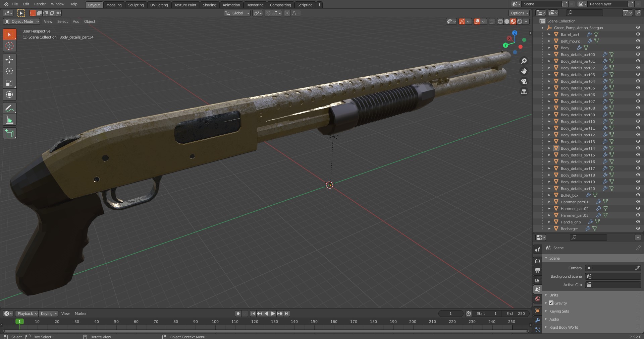Viewport: 644px width, 339px height.
Task: Open the World properties tab
Action: pos(538,299)
